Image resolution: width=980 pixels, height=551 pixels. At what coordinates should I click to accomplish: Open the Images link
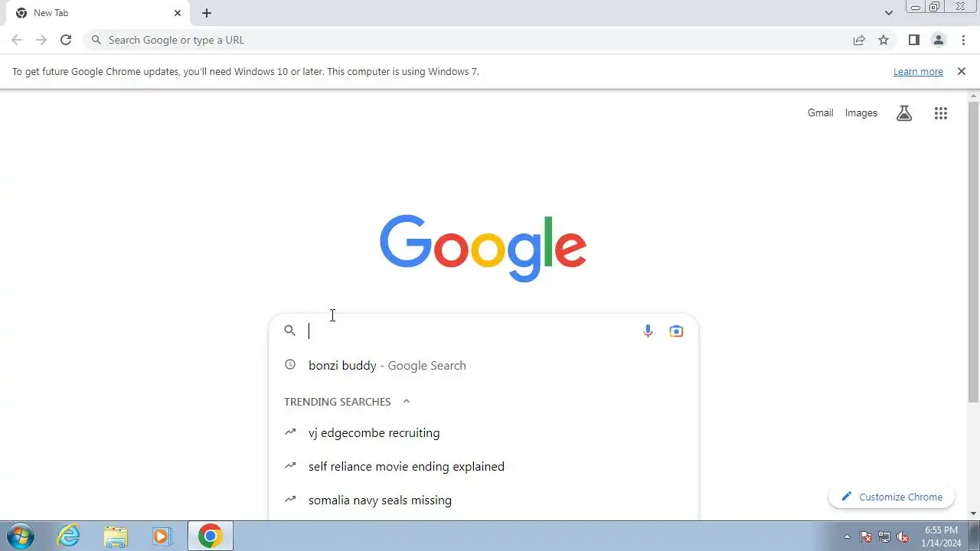861,112
